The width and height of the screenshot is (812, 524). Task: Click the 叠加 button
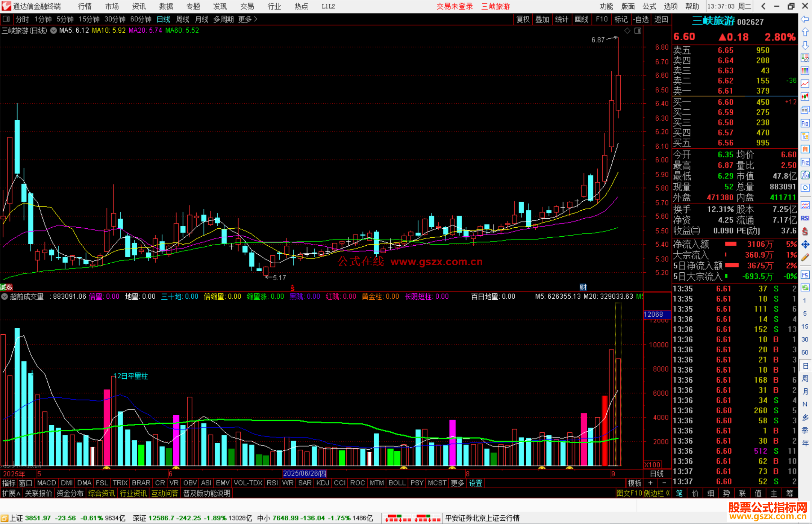[x=542, y=19]
